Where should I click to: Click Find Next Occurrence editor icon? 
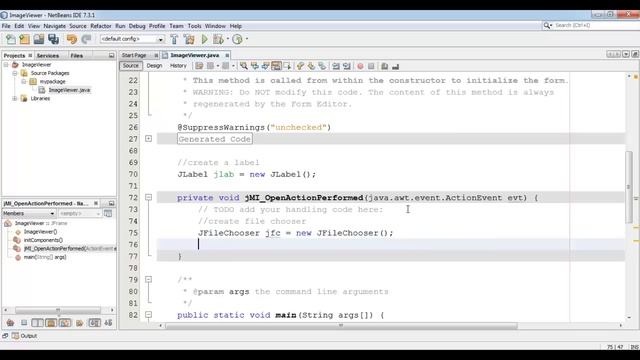coord(265,66)
